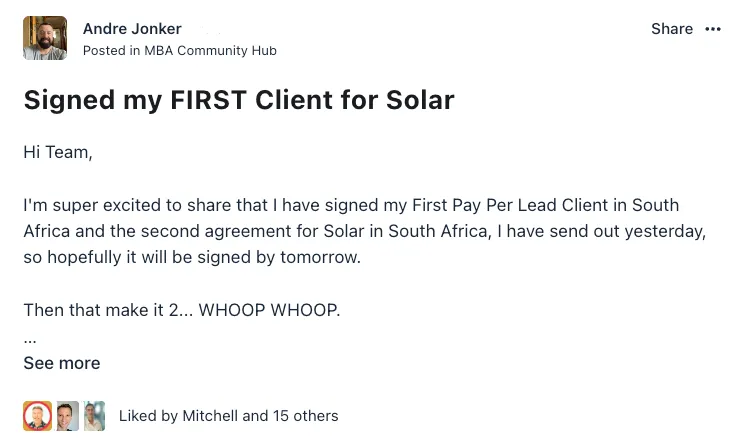Click the second liker avatar
Image resolution: width=737 pixels, height=447 pixels.
click(67, 415)
